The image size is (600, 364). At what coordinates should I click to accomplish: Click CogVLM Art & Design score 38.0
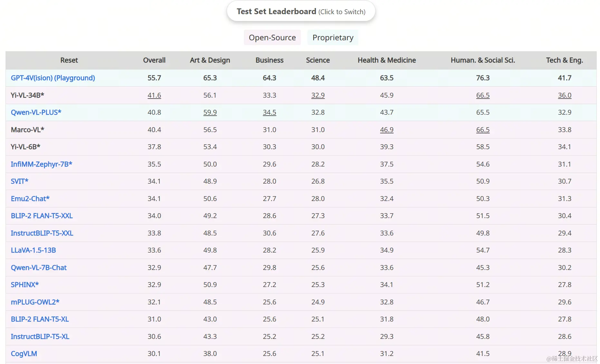pos(210,354)
